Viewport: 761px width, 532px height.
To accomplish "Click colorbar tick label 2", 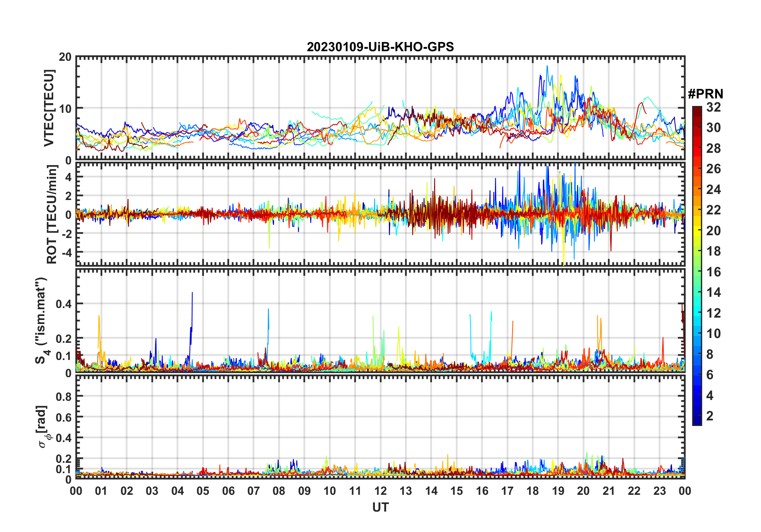I will pyautogui.click(x=710, y=416).
